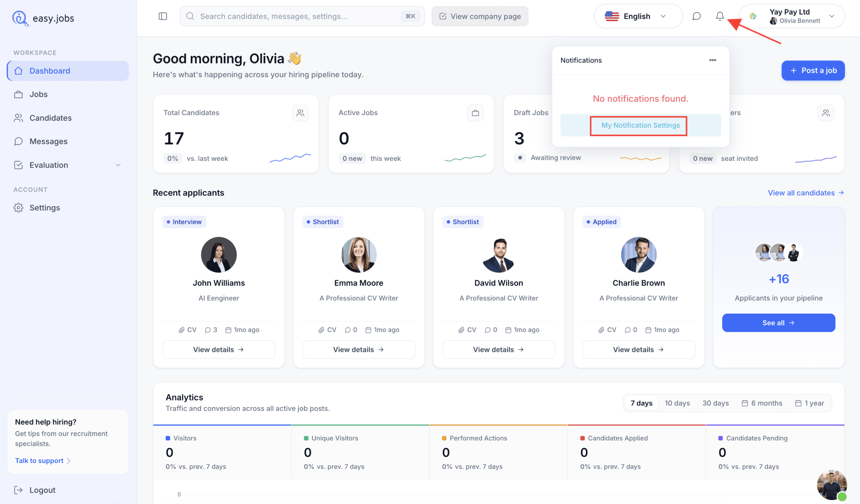Select the 10 days analytics range
Viewport: 860px width, 504px height.
pyautogui.click(x=677, y=403)
